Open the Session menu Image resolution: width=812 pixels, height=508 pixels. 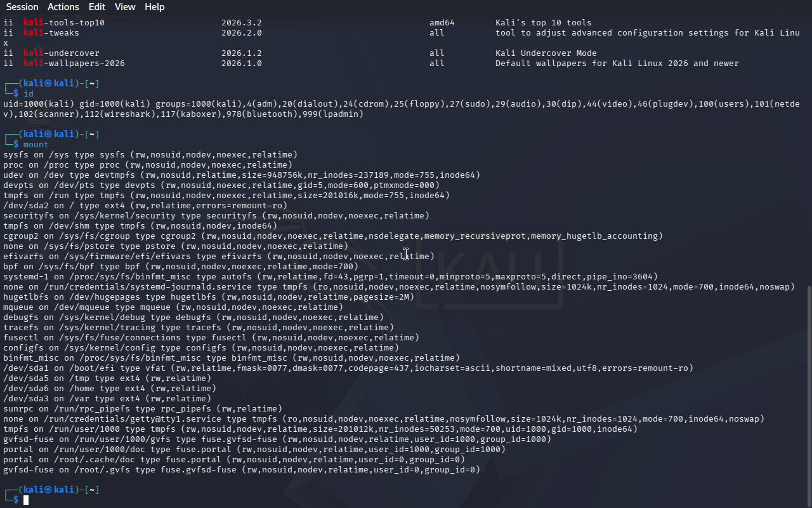pyautogui.click(x=22, y=7)
